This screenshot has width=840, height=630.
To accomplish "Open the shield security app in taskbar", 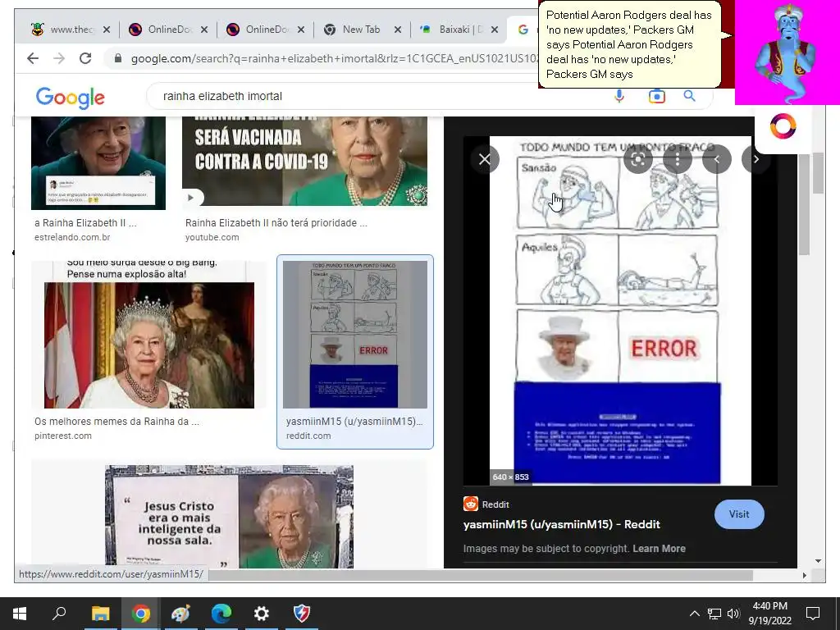I will point(302,614).
